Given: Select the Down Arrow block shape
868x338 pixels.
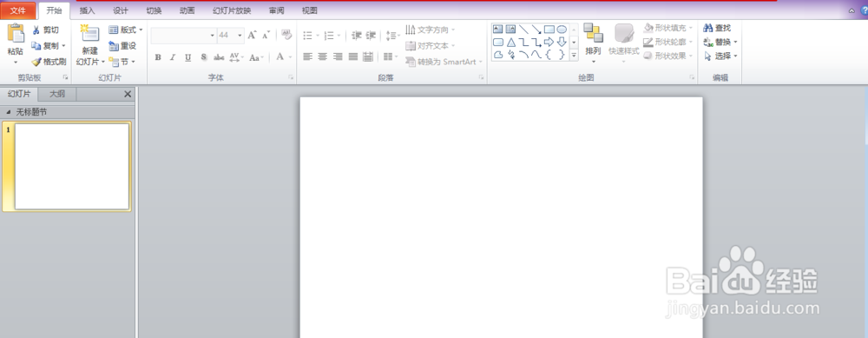Looking at the screenshot, I should (562, 42).
